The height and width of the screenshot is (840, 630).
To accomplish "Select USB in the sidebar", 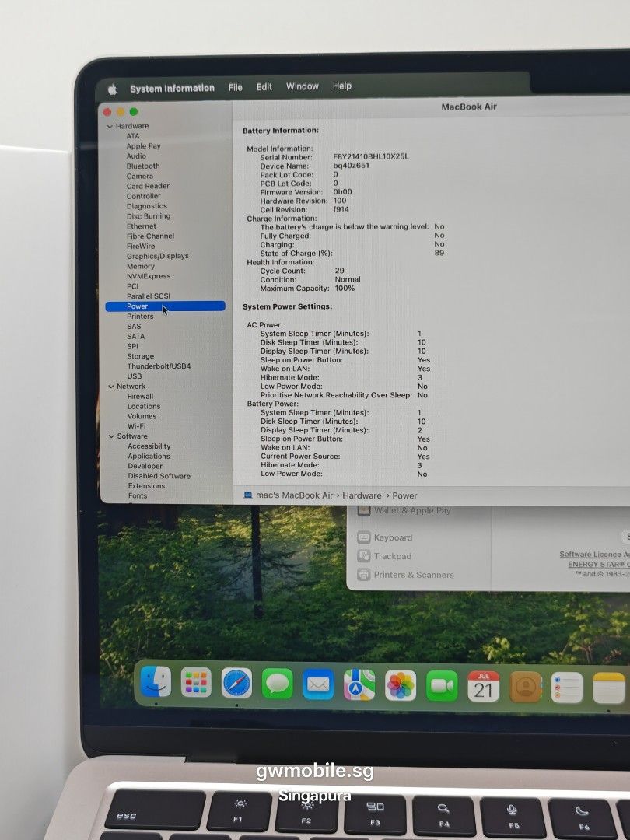I will coord(135,376).
